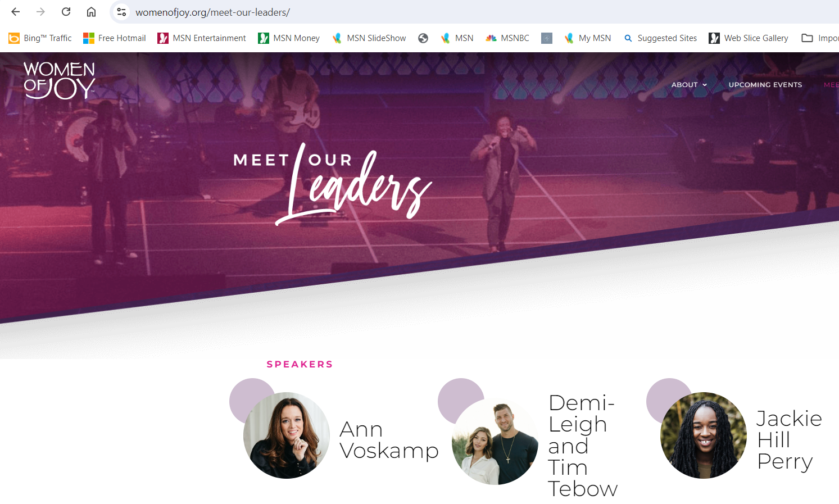Open the Upcoming Events page
The height and width of the screenshot is (504, 839).
(765, 85)
